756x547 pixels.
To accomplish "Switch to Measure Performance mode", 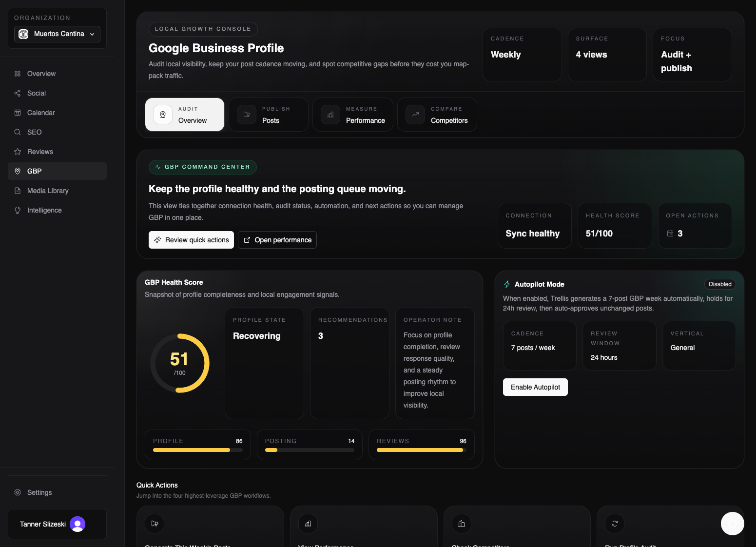I will point(352,115).
